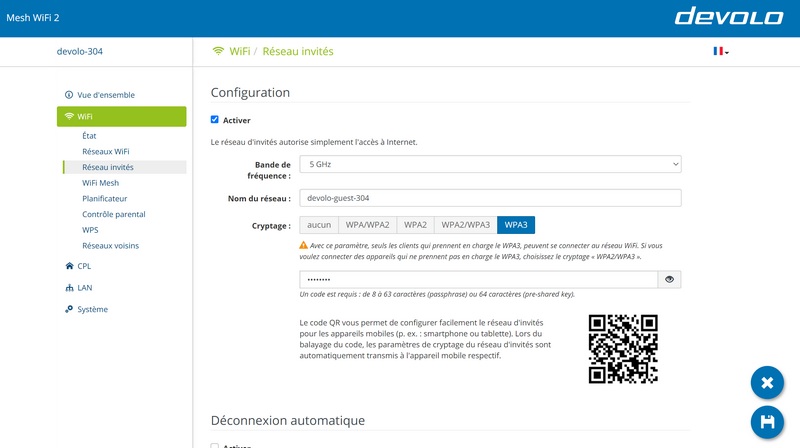Screen dimensions: 800x448
Task: Click the Mesh WiFi 2 title
Action: (33, 18)
